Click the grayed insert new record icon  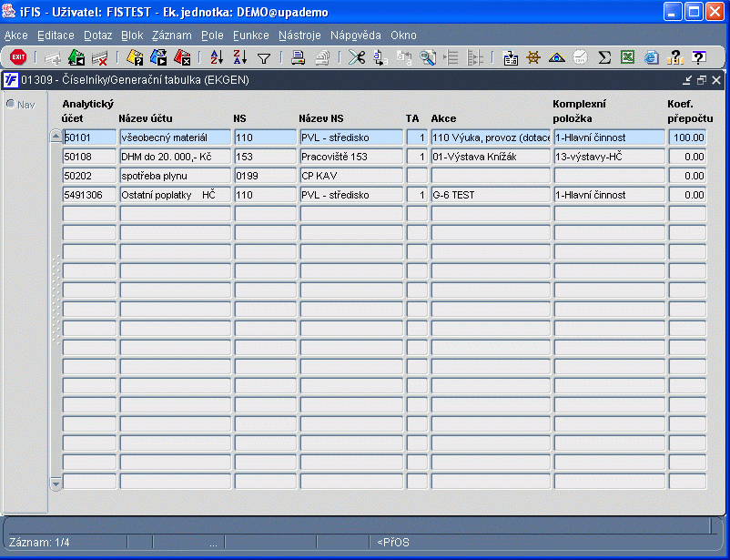pyautogui.click(x=52, y=58)
